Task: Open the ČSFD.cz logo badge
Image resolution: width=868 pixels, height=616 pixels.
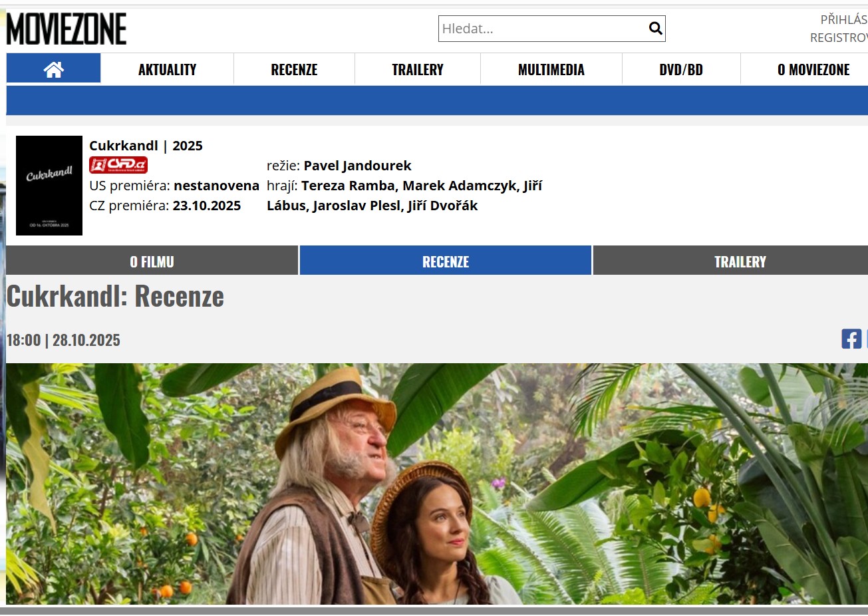Action: (118, 165)
